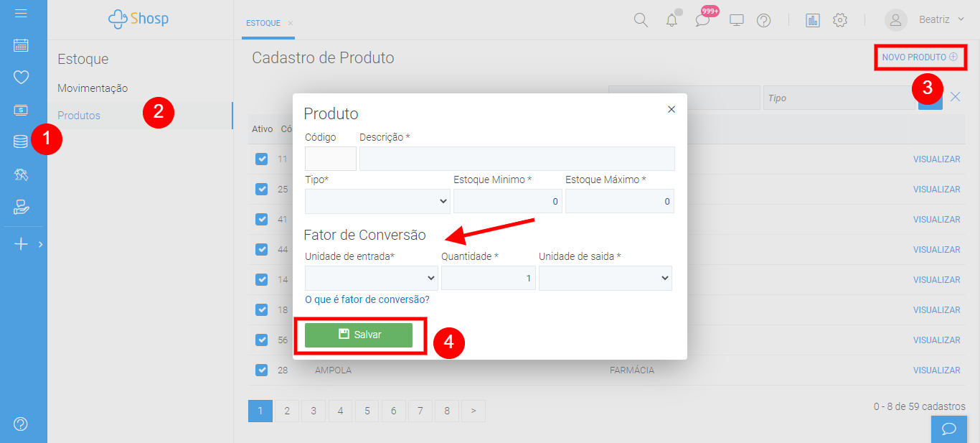Select Movimentação in the Estoque menu
Screen dimensions: 980x443
[93, 88]
